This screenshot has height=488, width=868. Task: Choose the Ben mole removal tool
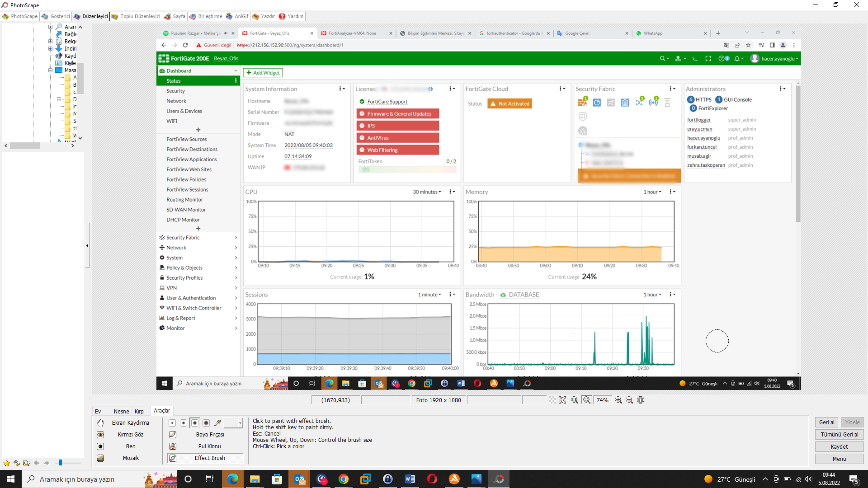[x=124, y=446]
